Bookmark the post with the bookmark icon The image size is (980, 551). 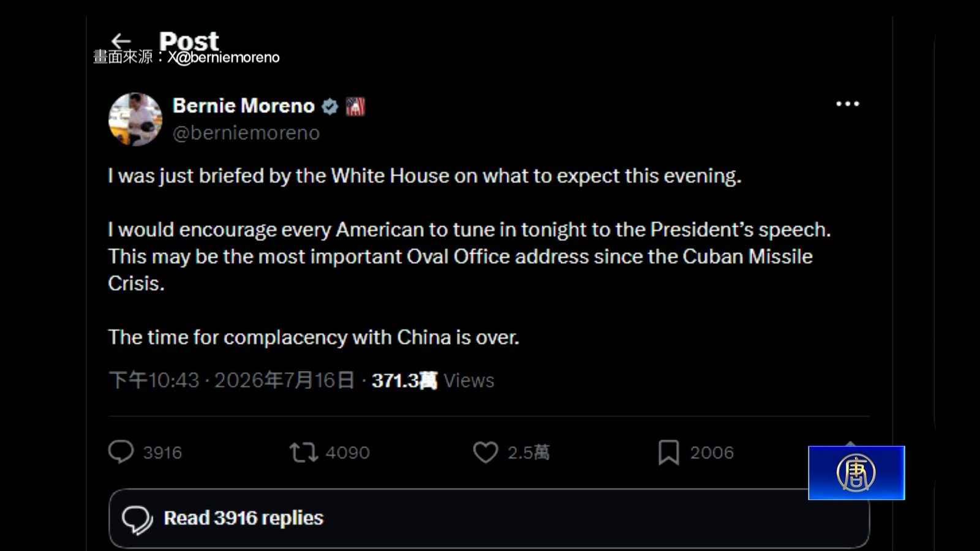668,452
